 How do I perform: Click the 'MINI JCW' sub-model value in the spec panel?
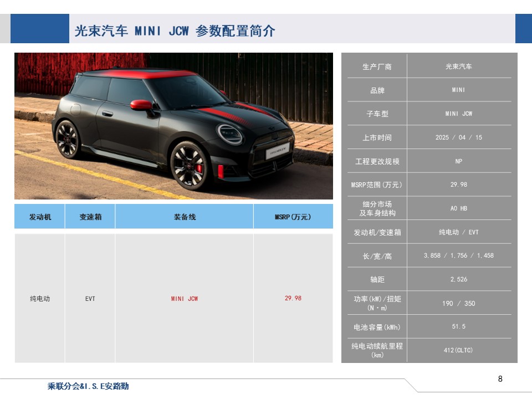(459, 114)
